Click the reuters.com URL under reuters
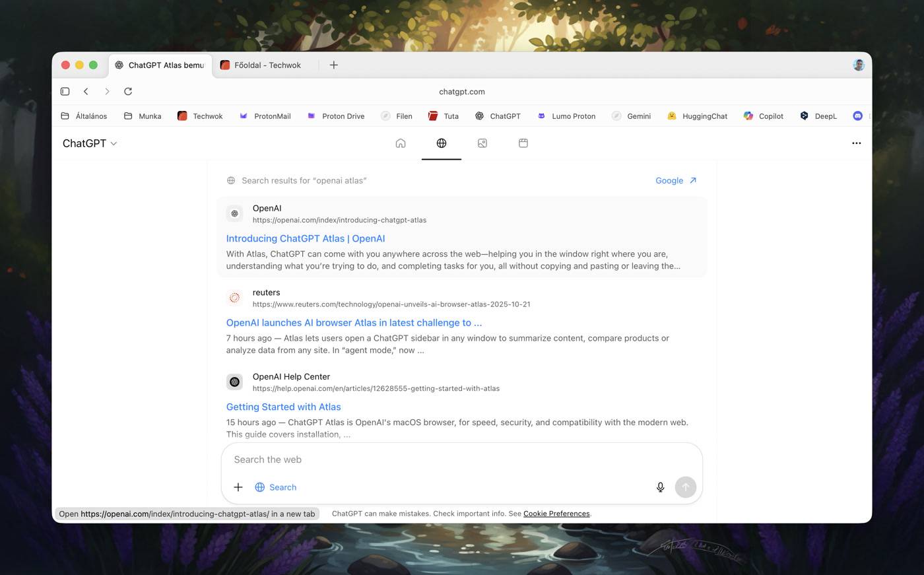Viewport: 924px width, 575px height. [391, 304]
